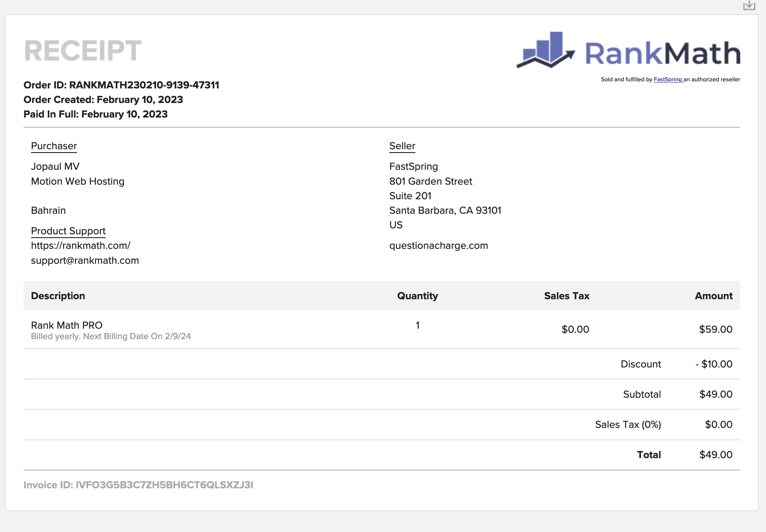Click the 'Sales Tax (0%)' label
This screenshot has height=532, width=766.
(628, 425)
